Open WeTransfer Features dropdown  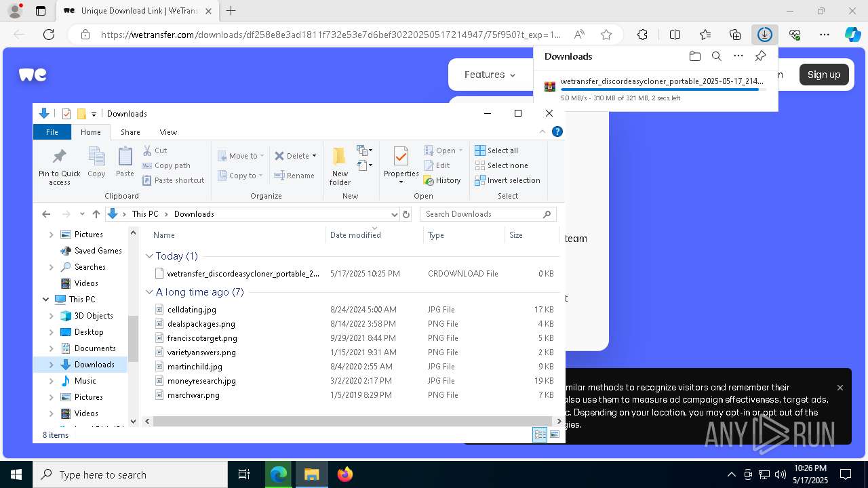click(x=490, y=75)
